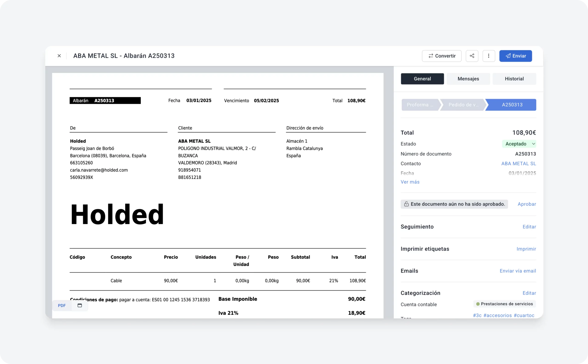The width and height of the screenshot is (588, 364).
Task: Edit the Seguimiento section
Action: [x=529, y=227]
